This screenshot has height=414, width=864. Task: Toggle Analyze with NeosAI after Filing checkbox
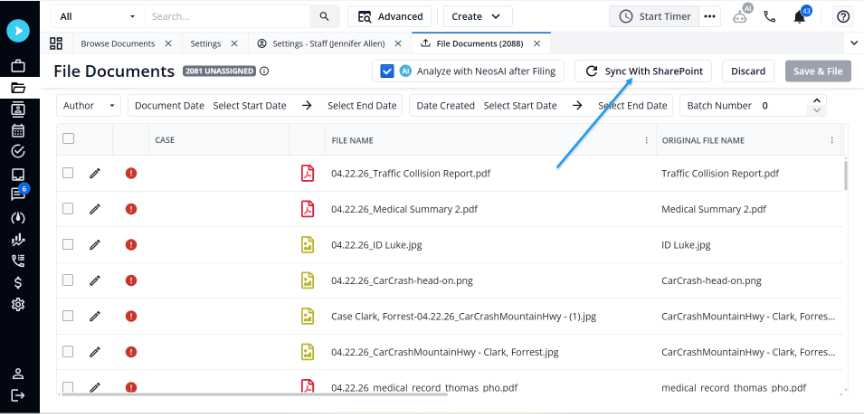(x=387, y=71)
